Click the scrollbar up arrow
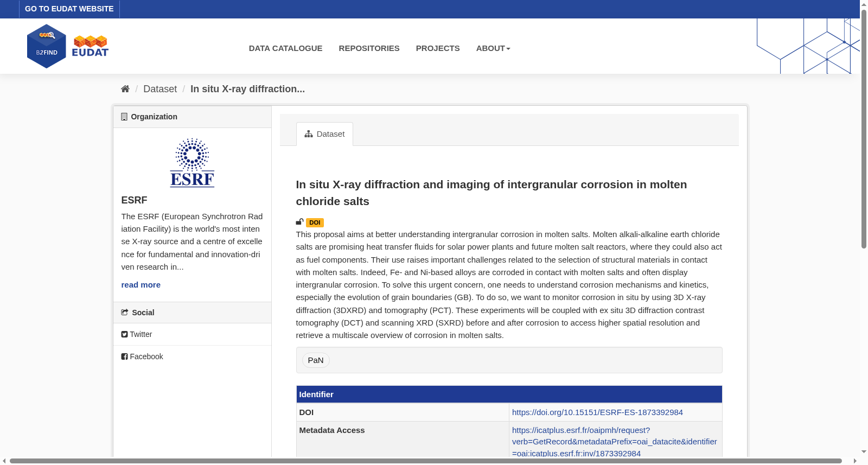This screenshot has height=465, width=868. click(864, 4)
